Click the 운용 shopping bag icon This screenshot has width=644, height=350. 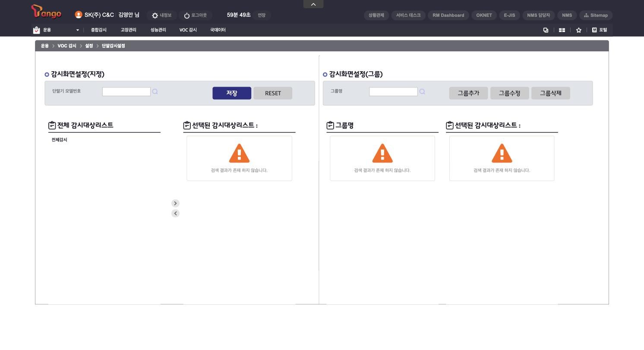(36, 30)
